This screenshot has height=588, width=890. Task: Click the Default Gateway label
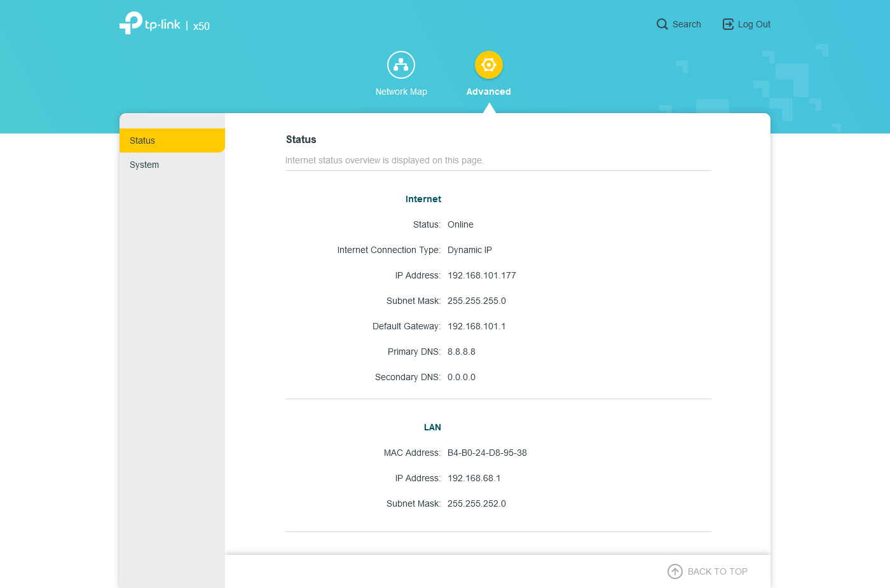click(x=407, y=326)
